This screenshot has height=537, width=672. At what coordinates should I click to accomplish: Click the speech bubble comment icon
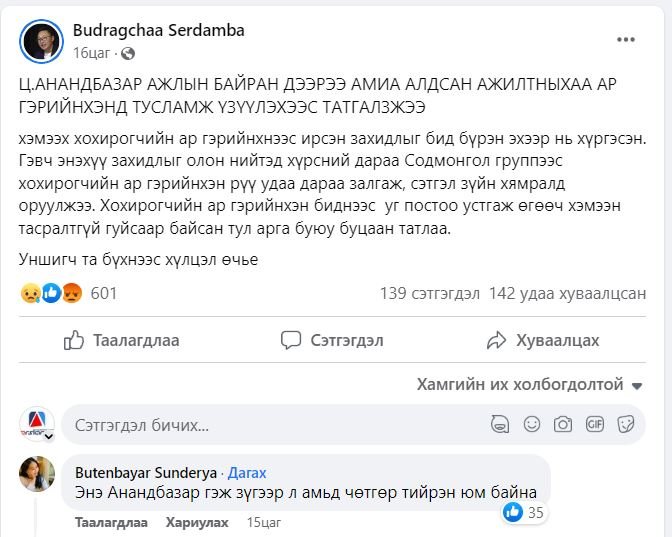[x=291, y=340]
